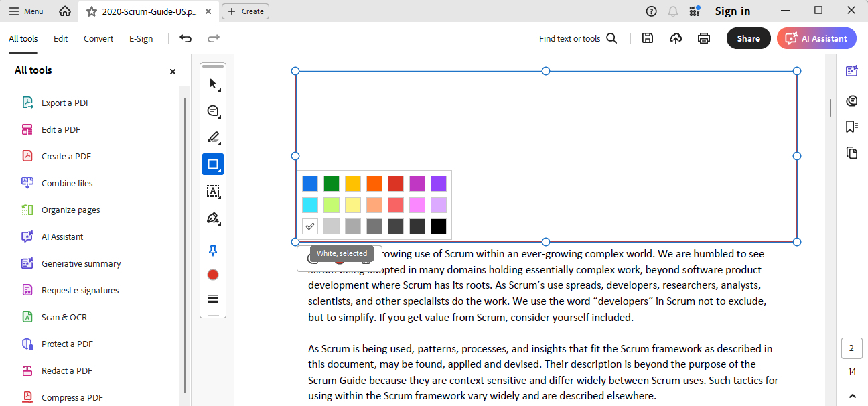Open the line thickness menu
The image size is (868, 406).
213,299
